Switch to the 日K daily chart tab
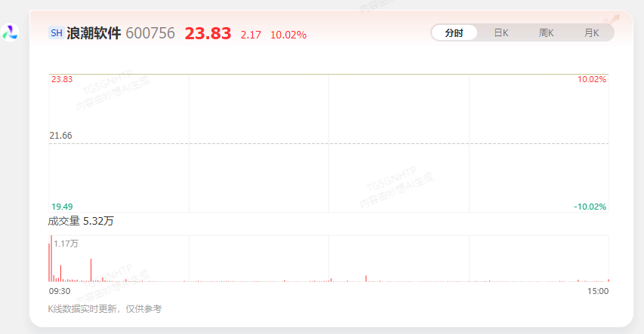 501,33
